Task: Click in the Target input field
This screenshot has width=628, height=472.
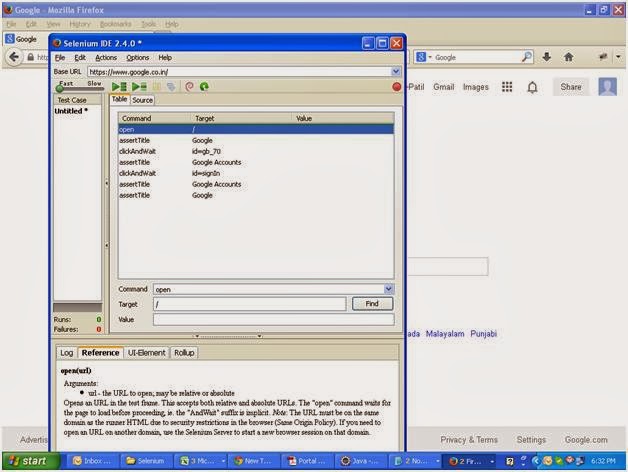Action: pos(250,304)
